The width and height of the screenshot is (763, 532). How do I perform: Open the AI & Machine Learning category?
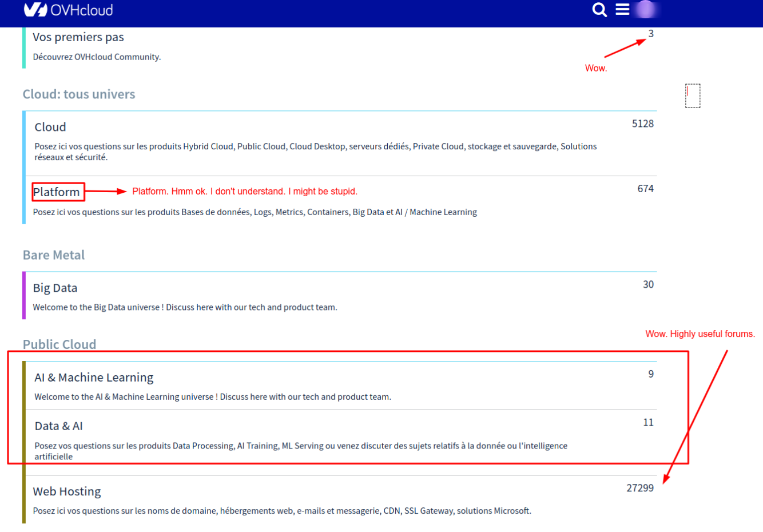pyautogui.click(x=94, y=378)
